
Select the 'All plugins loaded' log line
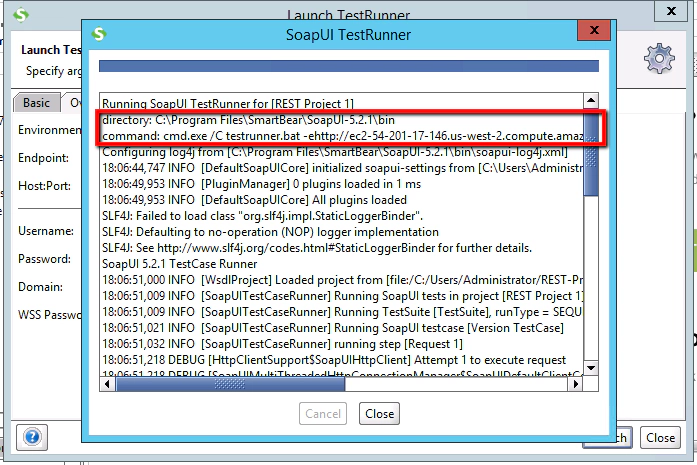click(x=254, y=200)
